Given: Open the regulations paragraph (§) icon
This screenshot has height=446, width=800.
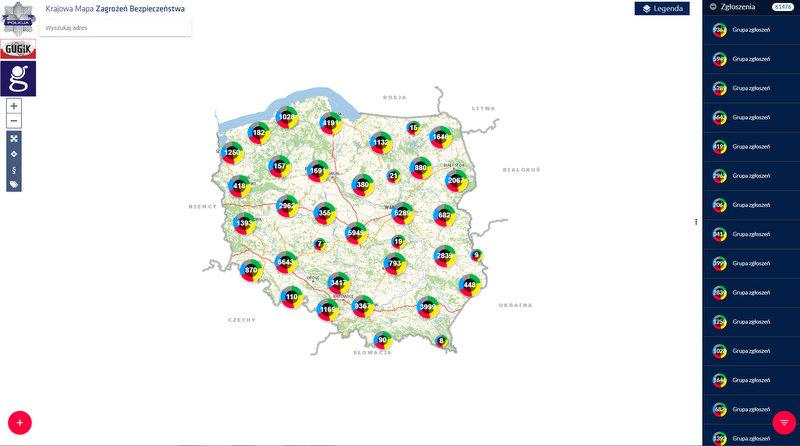Looking at the screenshot, I should click(14, 169).
